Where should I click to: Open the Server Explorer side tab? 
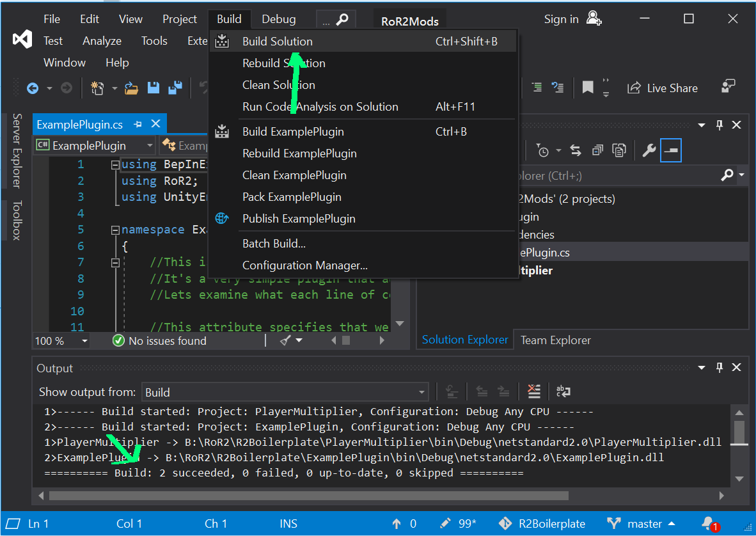tap(17, 150)
